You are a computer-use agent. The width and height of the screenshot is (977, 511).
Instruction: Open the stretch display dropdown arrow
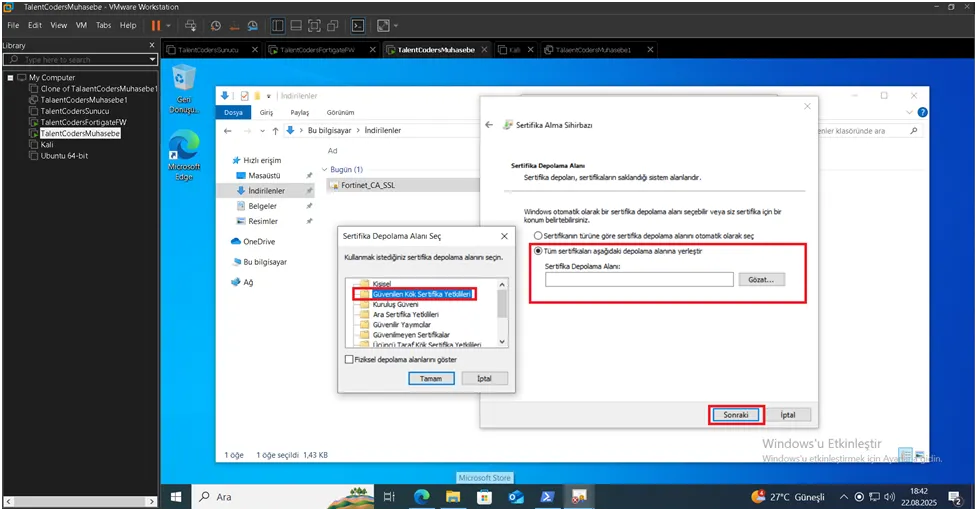396,26
